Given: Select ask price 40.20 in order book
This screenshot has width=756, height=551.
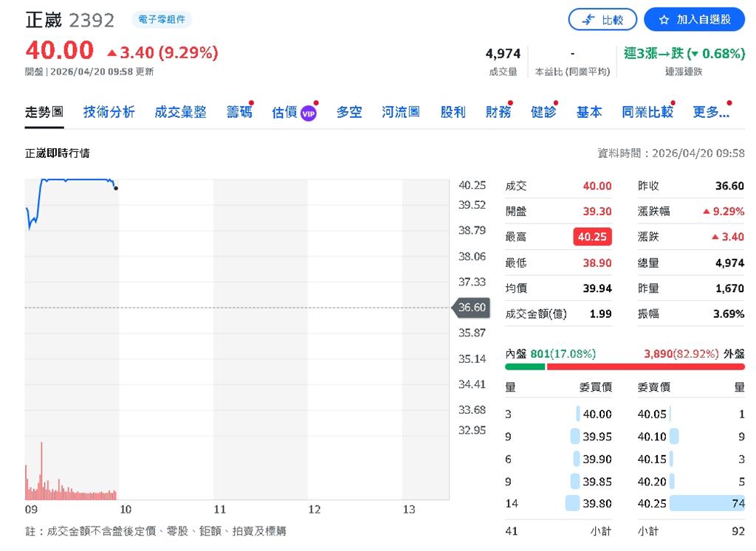Looking at the screenshot, I should pyautogui.click(x=652, y=482).
